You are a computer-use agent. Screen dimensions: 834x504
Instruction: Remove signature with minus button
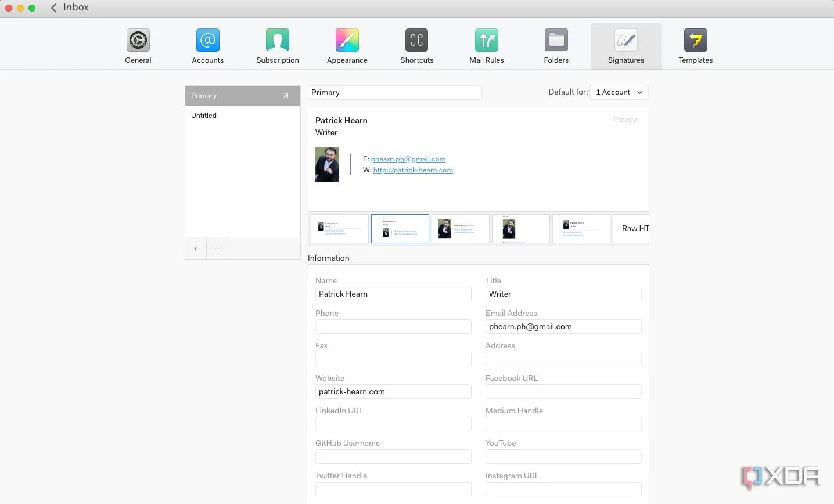click(x=217, y=249)
